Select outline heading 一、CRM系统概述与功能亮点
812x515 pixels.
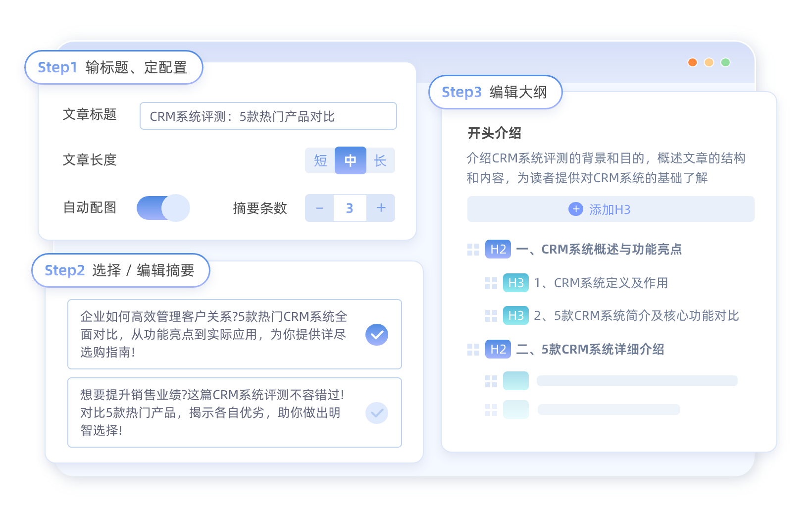pyautogui.click(x=599, y=249)
